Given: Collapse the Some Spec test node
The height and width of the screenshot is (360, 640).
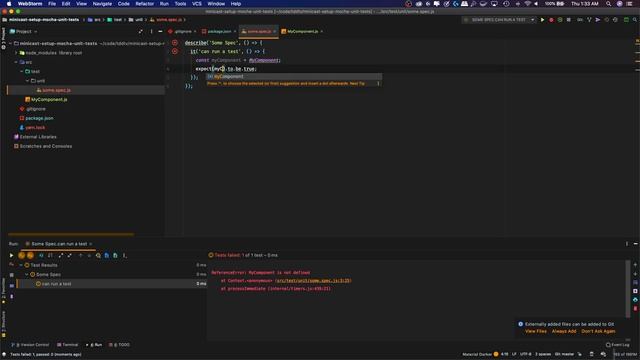Looking at the screenshot, I should point(27,275).
